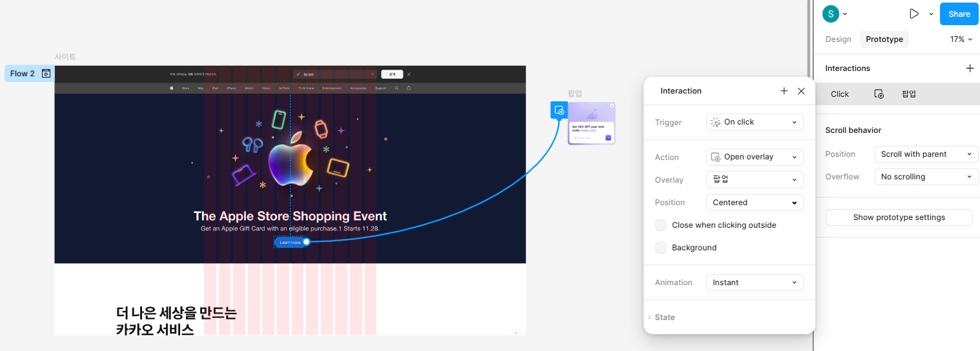Open the No scrolling overflow dropdown
Screen dimensions: 980x351
click(x=926, y=177)
